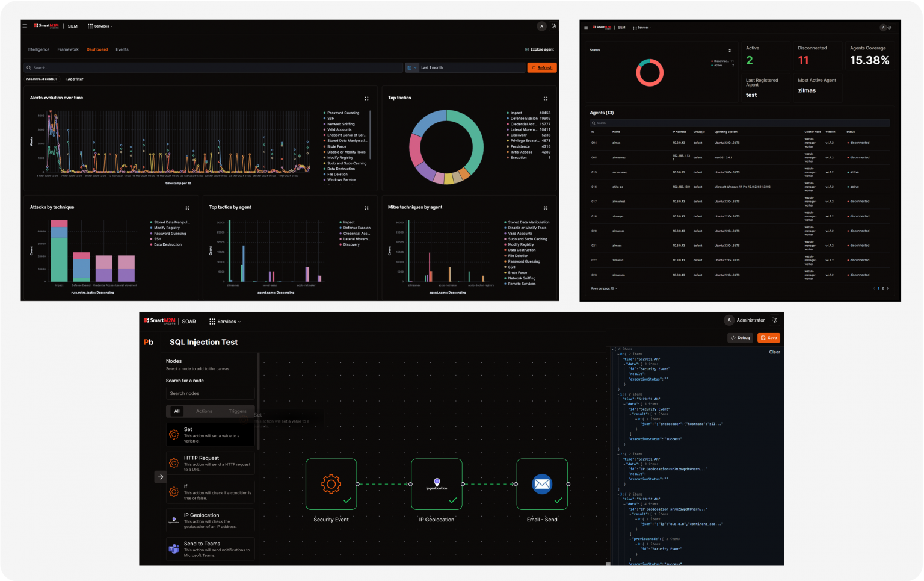Remove the rule.mitre.id exists filter
This screenshot has width=924, height=581.
(56, 79)
